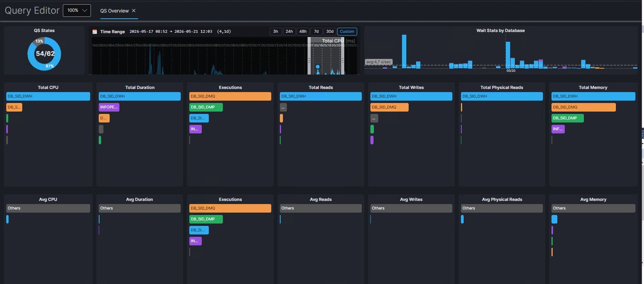
Task: Click the Wait Stats by Database title
Action: pos(500,30)
